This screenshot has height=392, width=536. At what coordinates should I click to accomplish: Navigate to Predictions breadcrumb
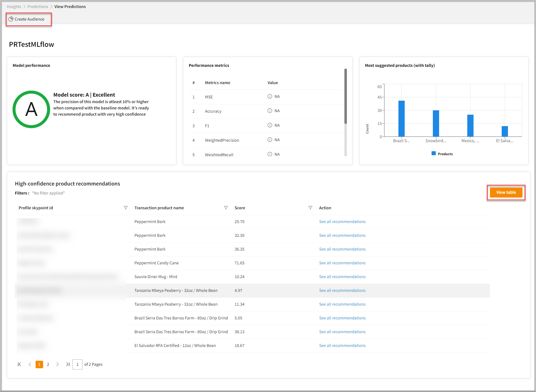(x=38, y=7)
